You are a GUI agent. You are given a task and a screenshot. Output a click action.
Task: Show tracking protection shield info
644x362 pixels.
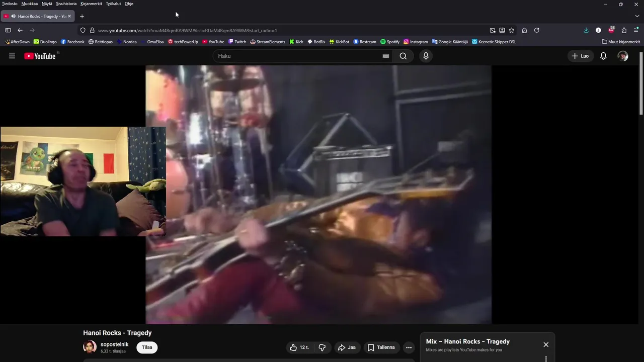click(83, 30)
